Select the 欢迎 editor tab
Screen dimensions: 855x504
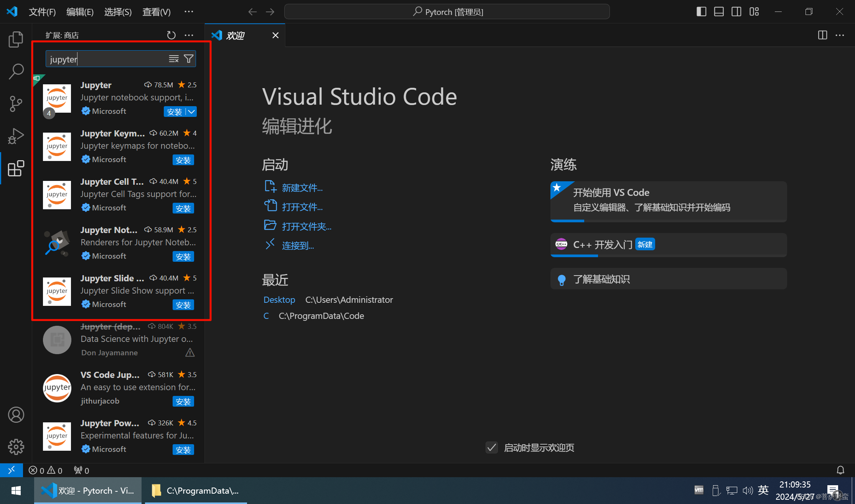[245, 35]
